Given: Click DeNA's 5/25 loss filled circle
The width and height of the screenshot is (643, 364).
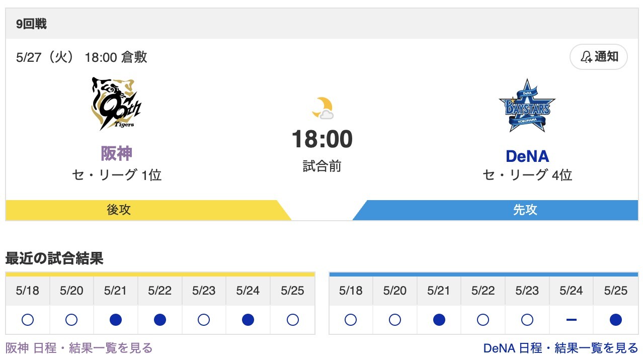Looking at the screenshot, I should click(x=615, y=320).
